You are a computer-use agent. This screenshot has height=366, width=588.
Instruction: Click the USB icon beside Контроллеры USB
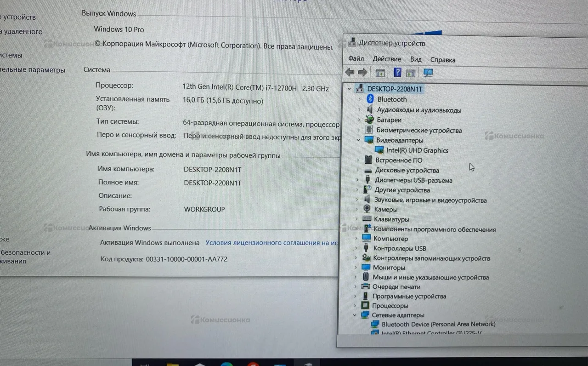click(x=366, y=248)
